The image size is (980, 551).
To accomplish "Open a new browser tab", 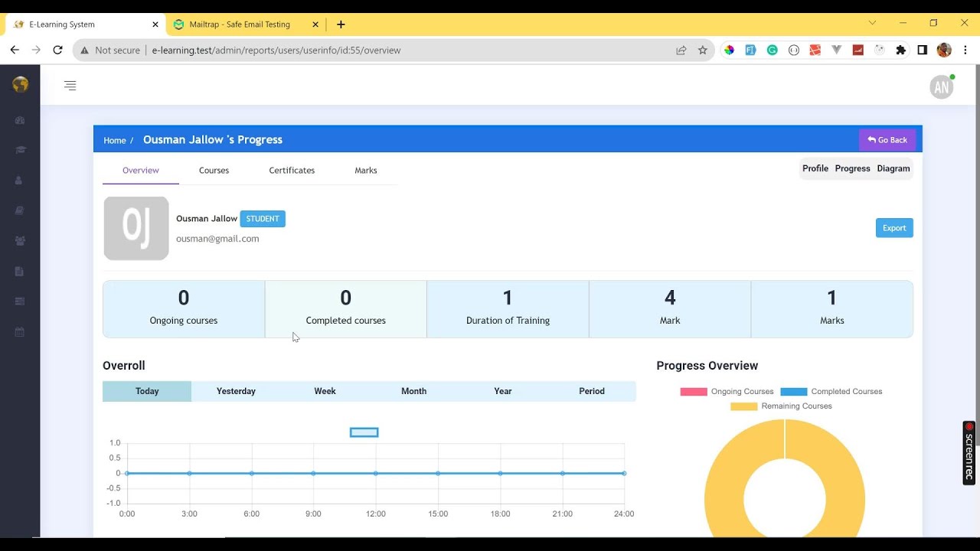I will 341,24.
